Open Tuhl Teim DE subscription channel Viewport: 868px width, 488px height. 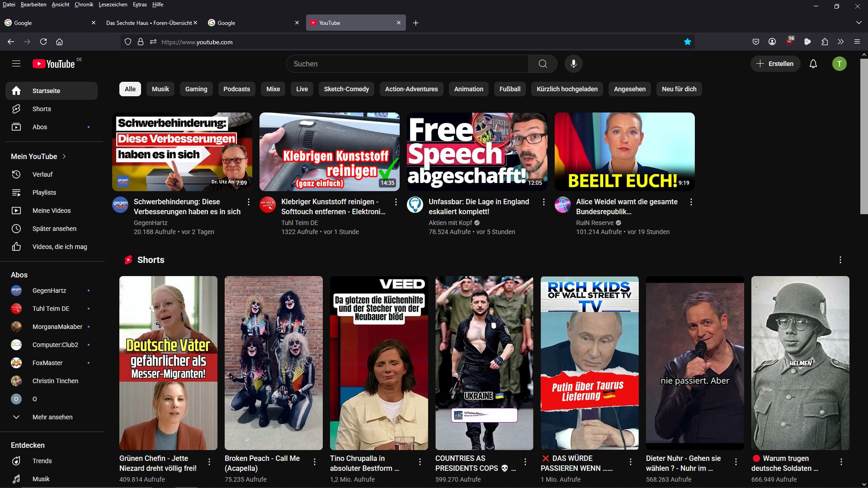(x=52, y=309)
